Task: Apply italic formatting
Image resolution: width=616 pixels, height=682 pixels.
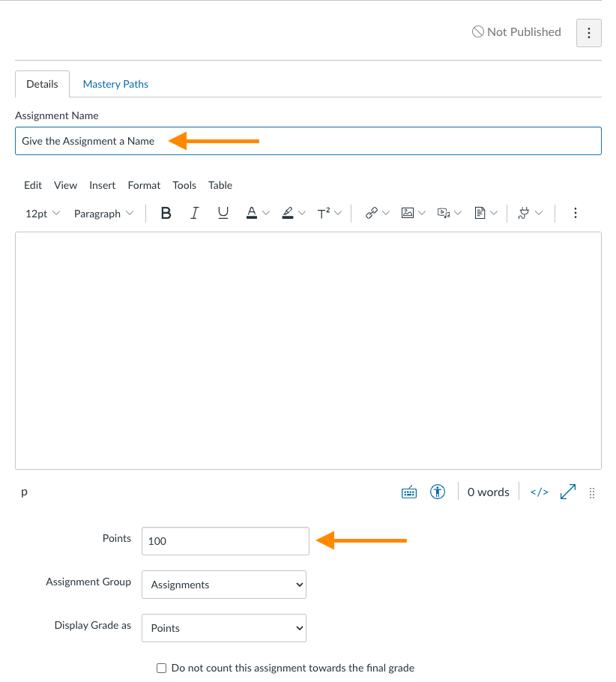Action: [x=194, y=214]
